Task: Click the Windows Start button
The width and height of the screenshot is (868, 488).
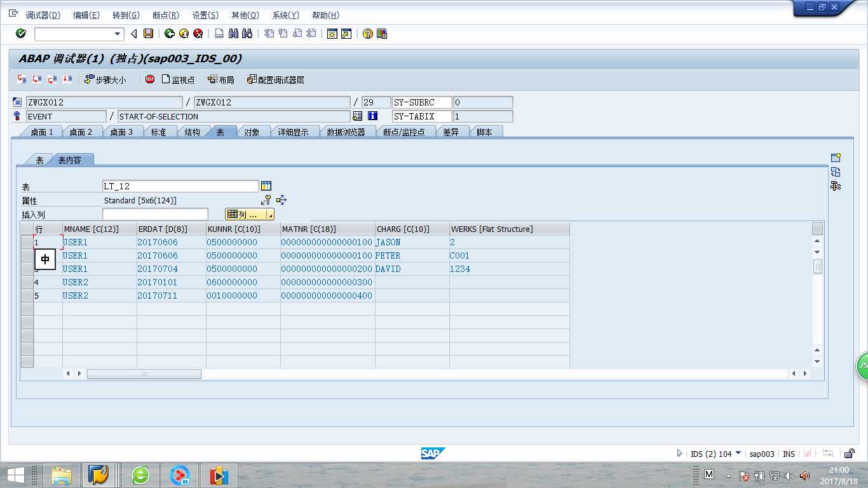Action: 15,475
